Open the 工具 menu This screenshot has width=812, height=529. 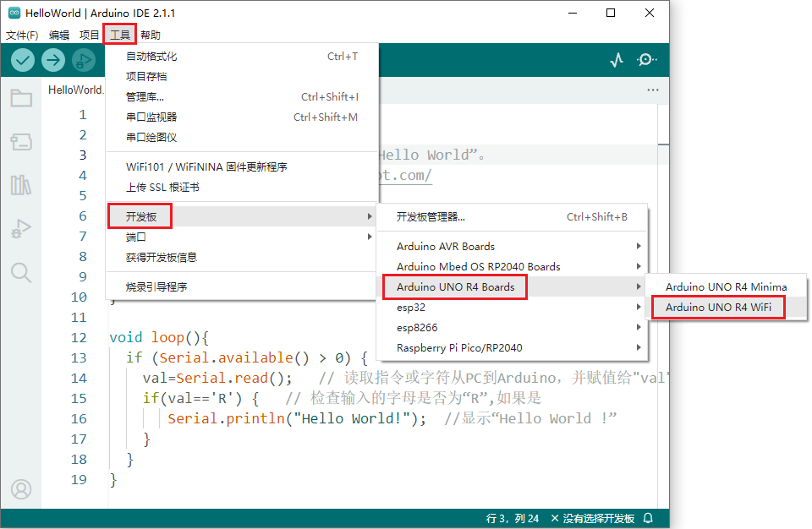[119, 35]
